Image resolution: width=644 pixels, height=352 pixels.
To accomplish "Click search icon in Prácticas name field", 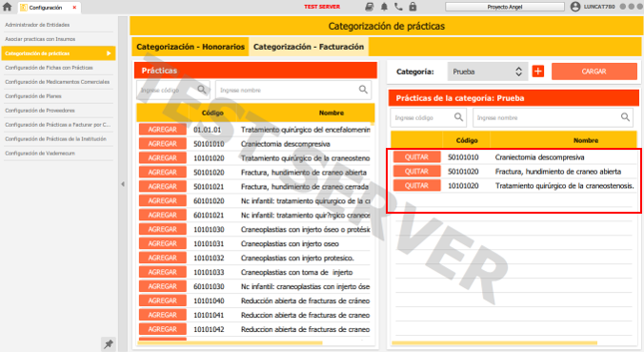I will pos(363,90).
